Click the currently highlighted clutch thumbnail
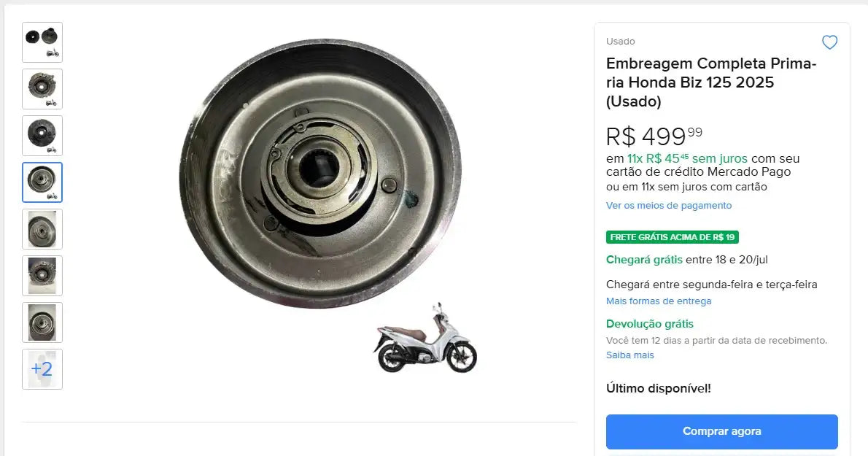 tap(42, 182)
